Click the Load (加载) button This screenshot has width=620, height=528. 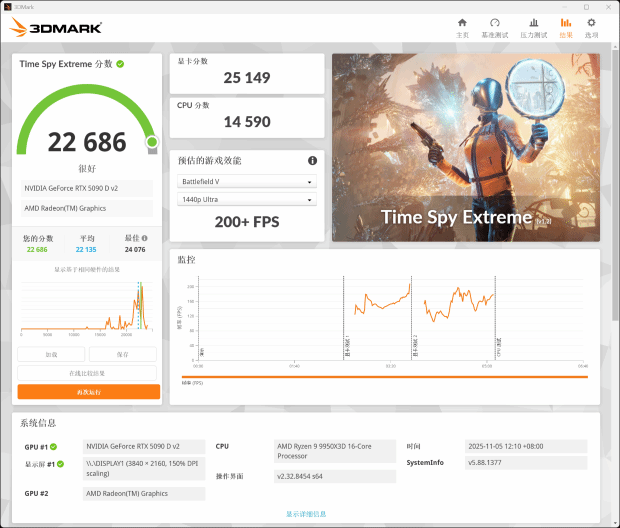tap(51, 354)
